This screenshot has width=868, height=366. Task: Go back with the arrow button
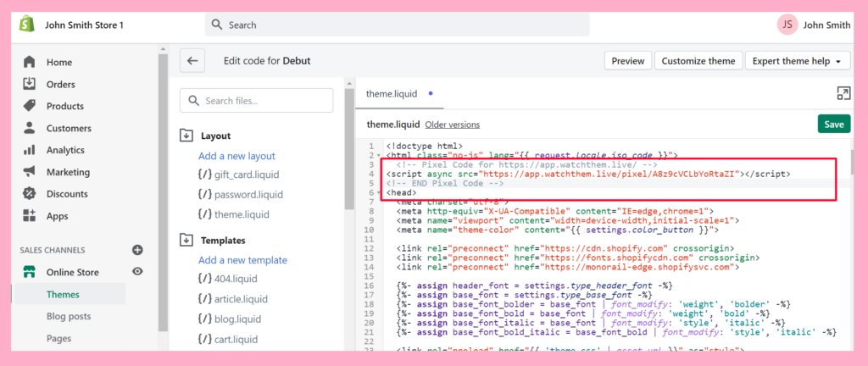[x=192, y=61]
